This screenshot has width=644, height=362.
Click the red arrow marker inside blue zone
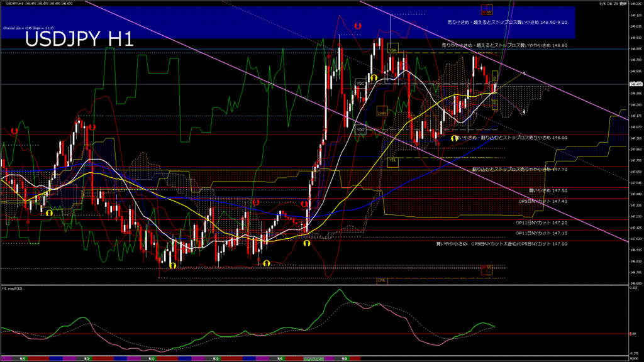point(357,26)
